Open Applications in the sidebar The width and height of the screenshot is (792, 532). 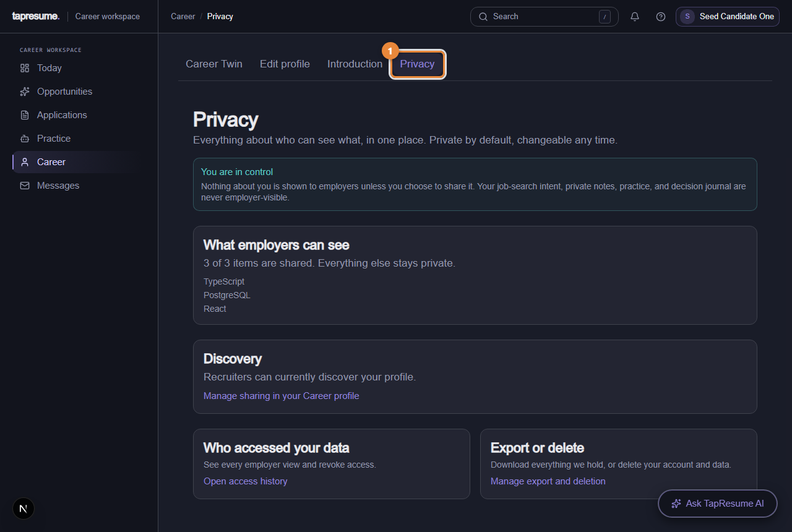click(79, 115)
